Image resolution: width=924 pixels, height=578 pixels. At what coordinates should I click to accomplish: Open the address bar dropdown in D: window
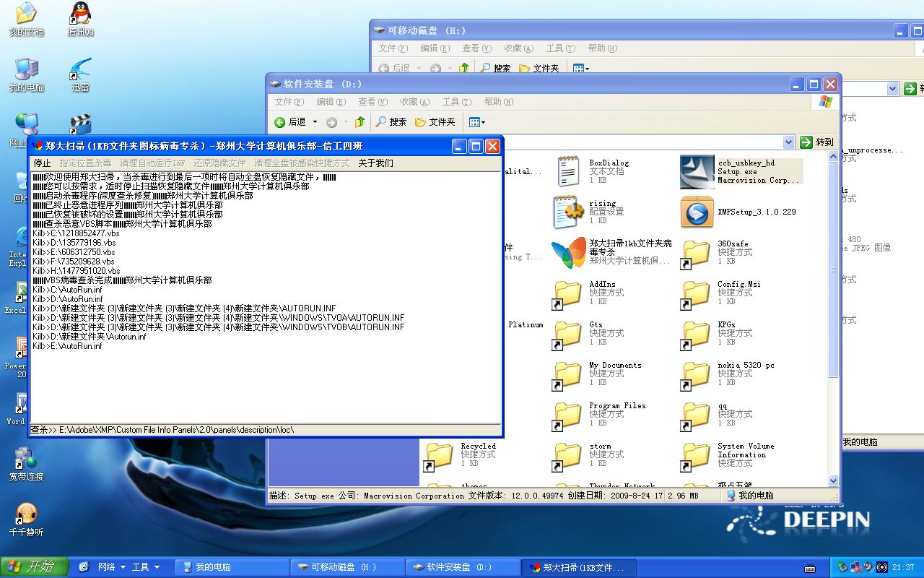tap(788, 142)
